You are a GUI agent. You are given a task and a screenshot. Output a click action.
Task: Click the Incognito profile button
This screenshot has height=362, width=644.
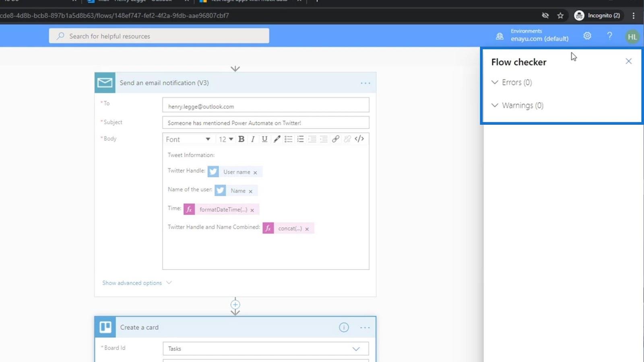pos(597,15)
